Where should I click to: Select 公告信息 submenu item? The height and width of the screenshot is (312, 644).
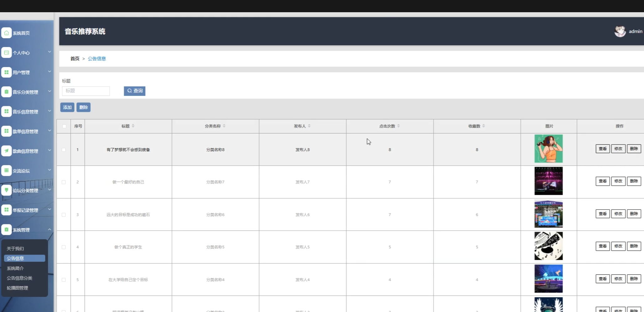(24, 258)
